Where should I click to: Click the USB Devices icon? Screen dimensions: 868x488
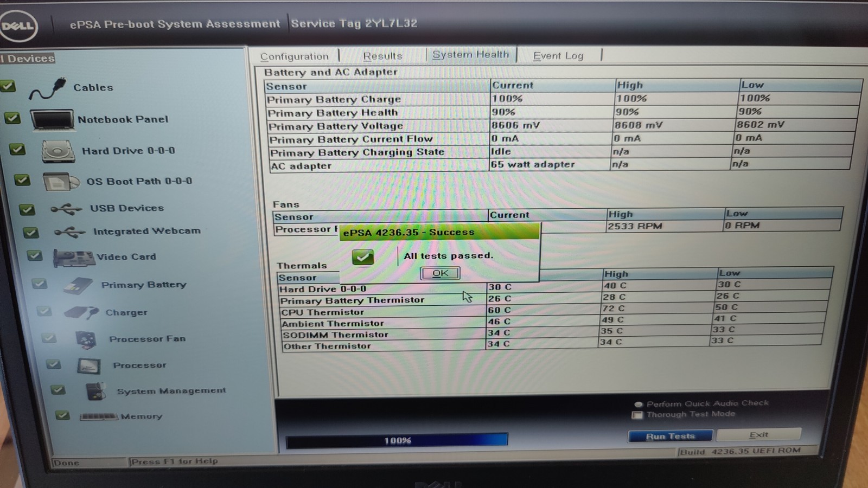tap(66, 209)
